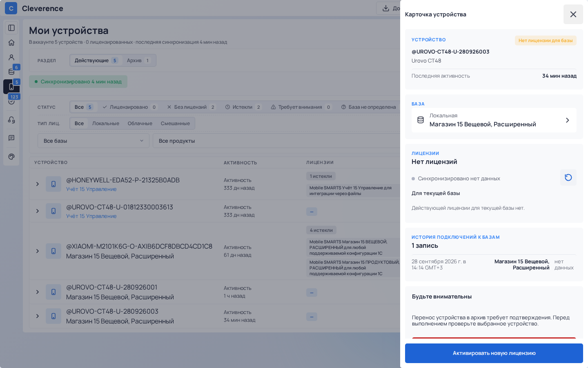Click the Синхронизировано 4 мин назад status
The image size is (588, 368).
(78, 82)
